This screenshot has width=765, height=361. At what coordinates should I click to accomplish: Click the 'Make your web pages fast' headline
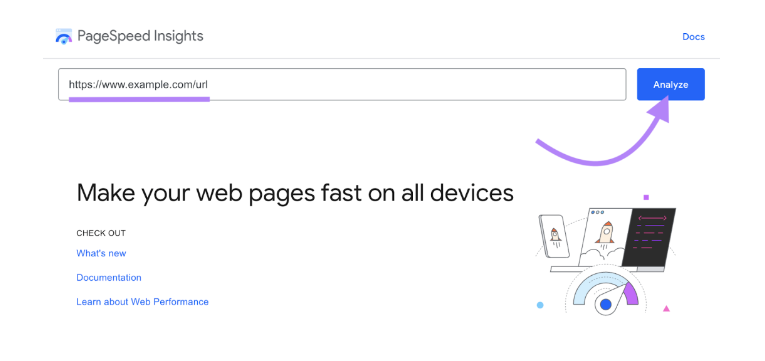(x=295, y=193)
